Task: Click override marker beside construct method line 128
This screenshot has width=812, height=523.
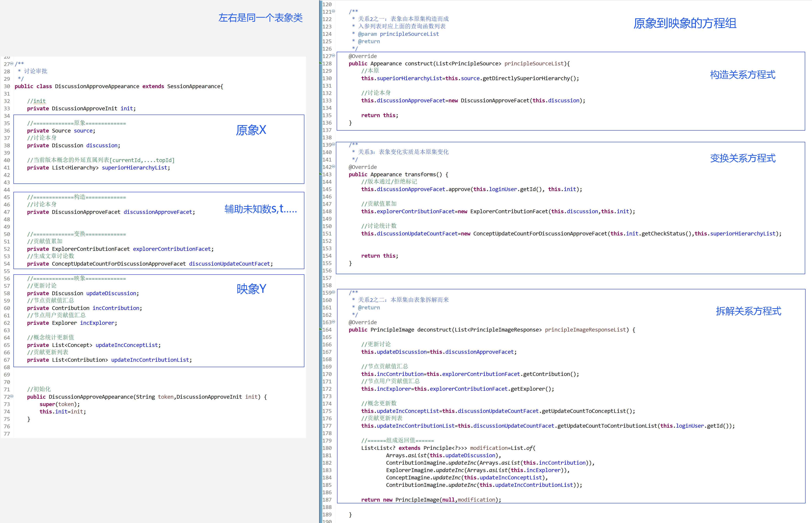Action: [321, 63]
